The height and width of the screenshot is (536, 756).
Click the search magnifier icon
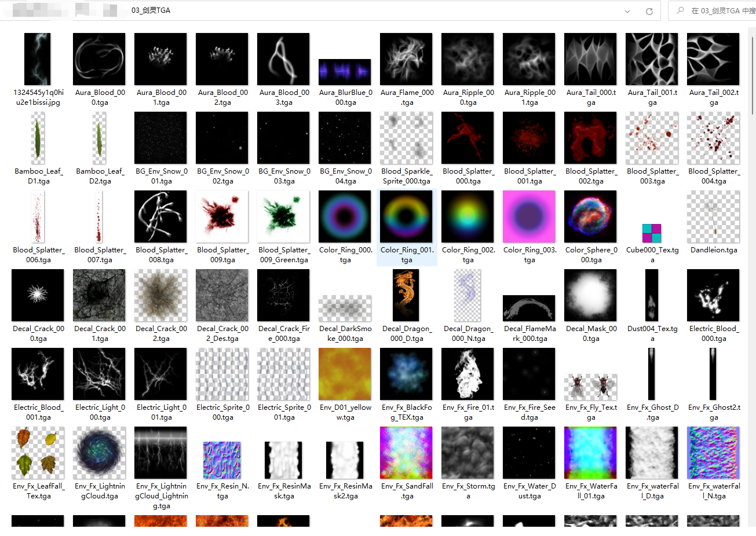point(680,10)
